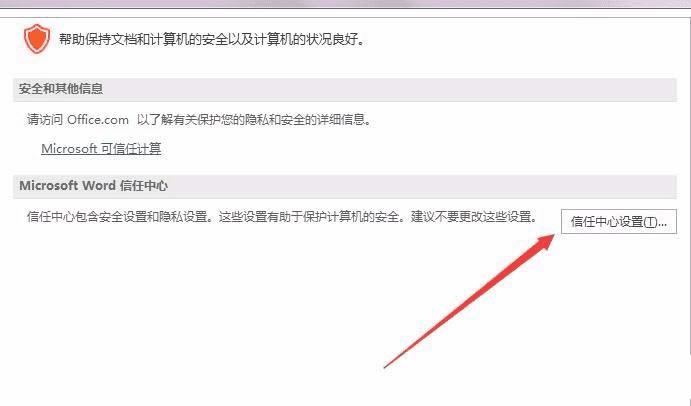
Task: Click the word Microsoft in the trusted computing link
Action: point(69,149)
